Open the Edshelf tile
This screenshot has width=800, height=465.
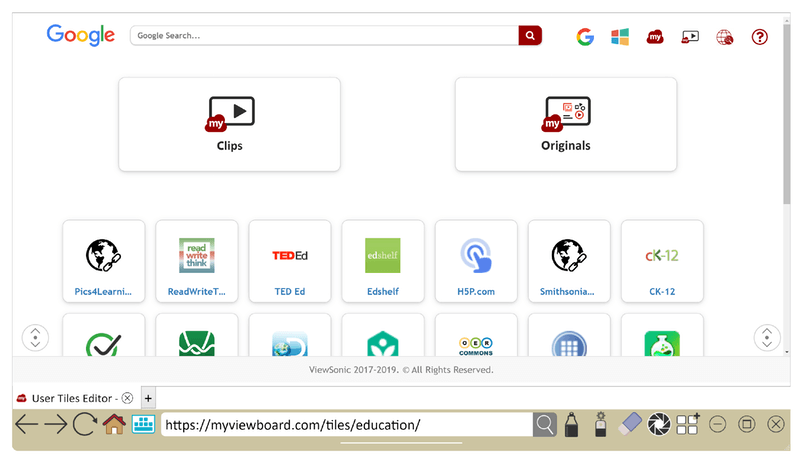coord(383,261)
